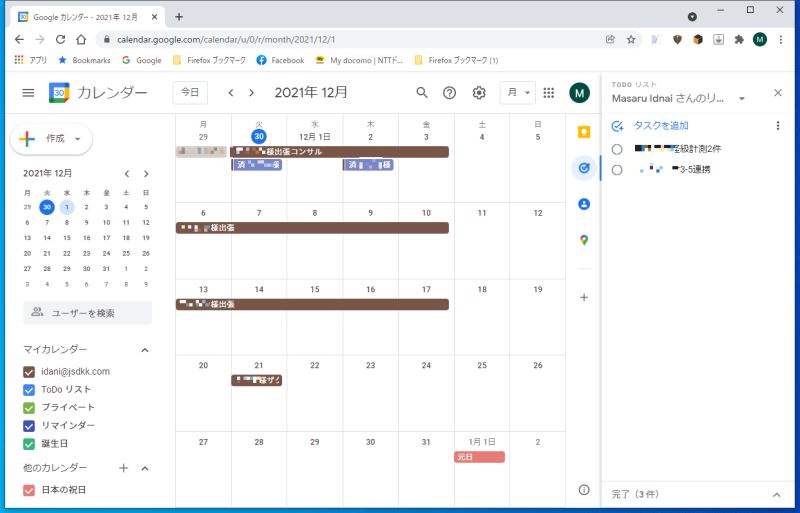Open the 月 view selector dropdown
The width and height of the screenshot is (800, 513).
click(x=517, y=92)
